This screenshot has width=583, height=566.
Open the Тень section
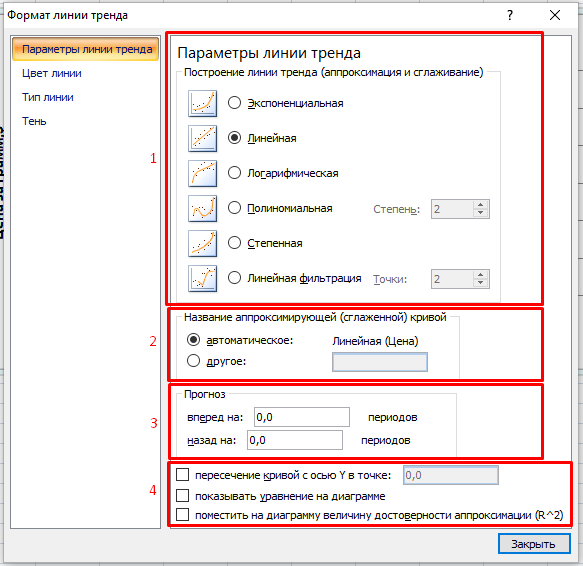pyautogui.click(x=34, y=121)
